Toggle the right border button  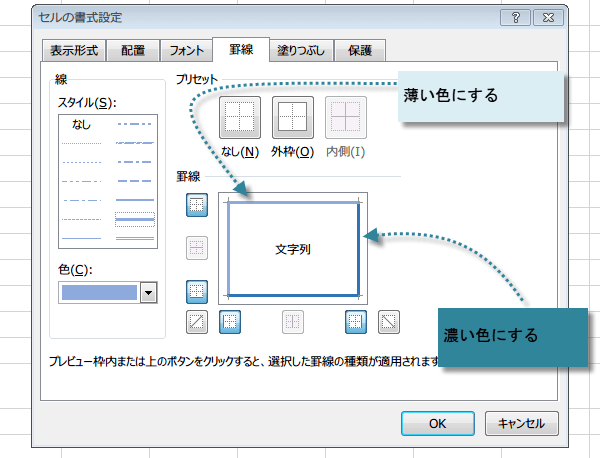(x=356, y=322)
